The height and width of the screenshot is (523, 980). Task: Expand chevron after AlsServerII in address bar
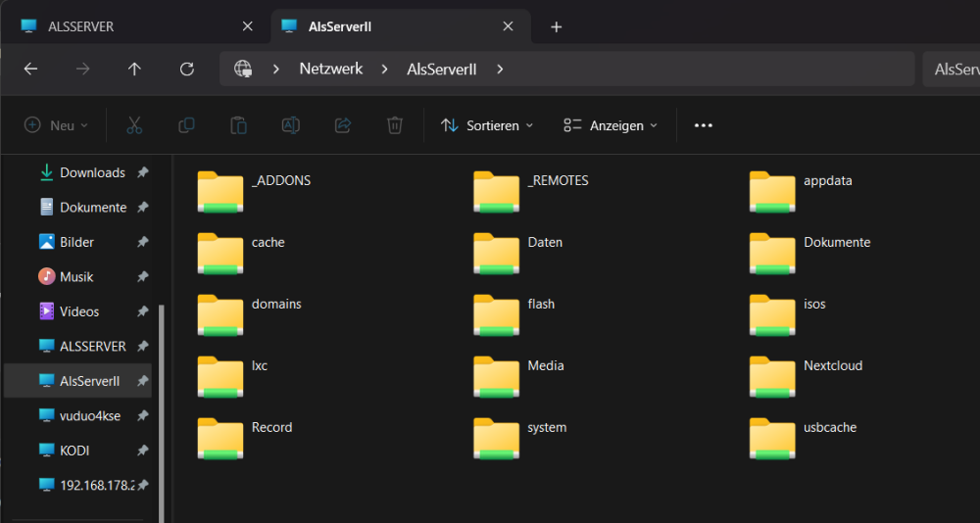click(x=500, y=69)
